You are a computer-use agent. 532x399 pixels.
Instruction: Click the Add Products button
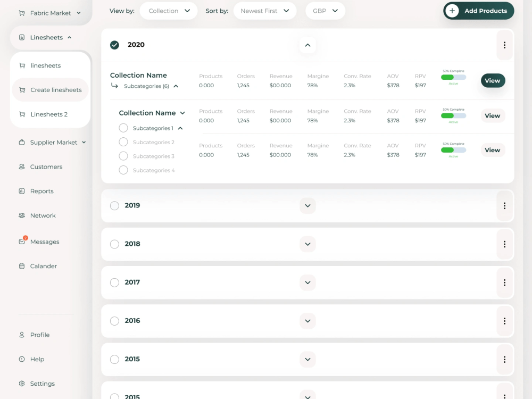pyautogui.click(x=478, y=11)
